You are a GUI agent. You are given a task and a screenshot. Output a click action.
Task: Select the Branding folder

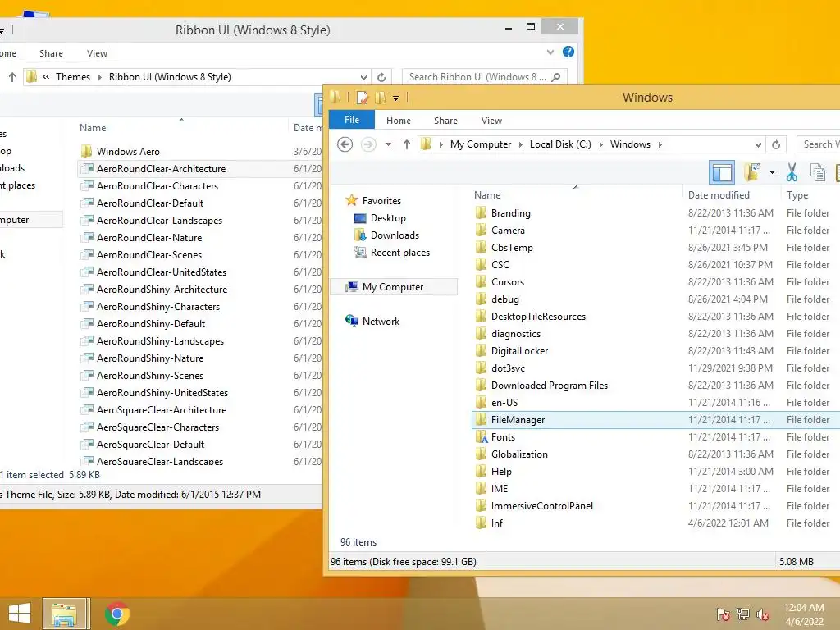pyautogui.click(x=510, y=213)
